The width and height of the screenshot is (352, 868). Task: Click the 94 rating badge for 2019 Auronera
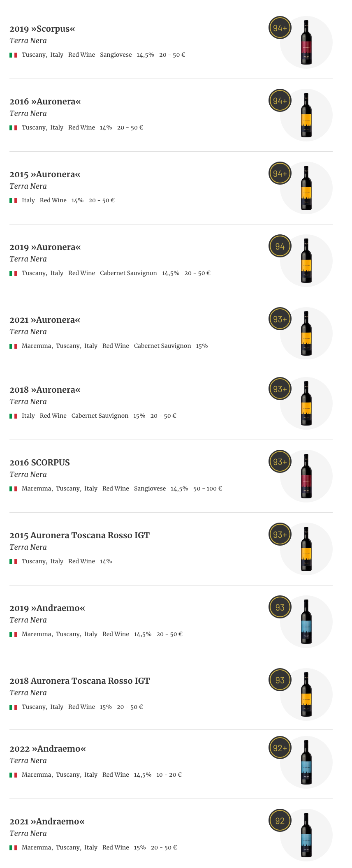click(x=280, y=246)
